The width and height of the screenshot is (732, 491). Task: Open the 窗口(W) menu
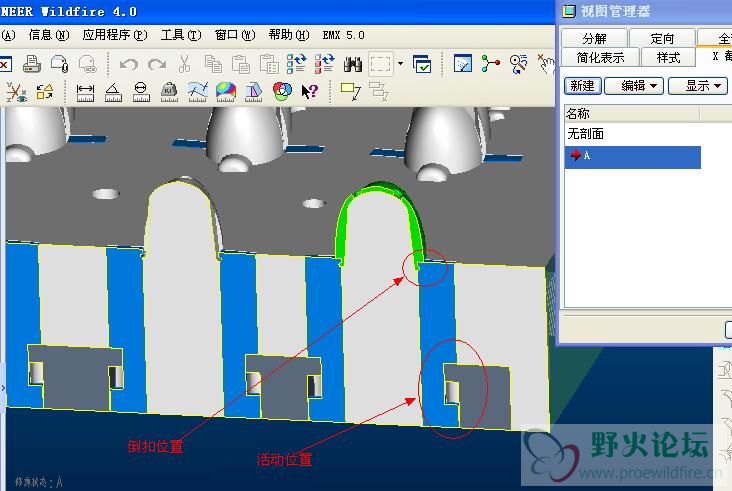[x=235, y=35]
